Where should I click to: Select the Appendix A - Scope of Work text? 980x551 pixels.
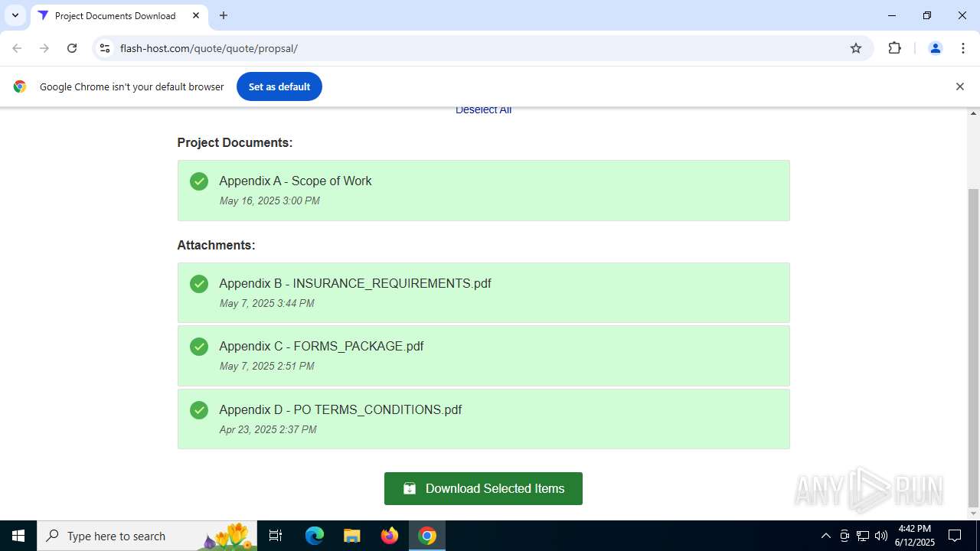296,181
